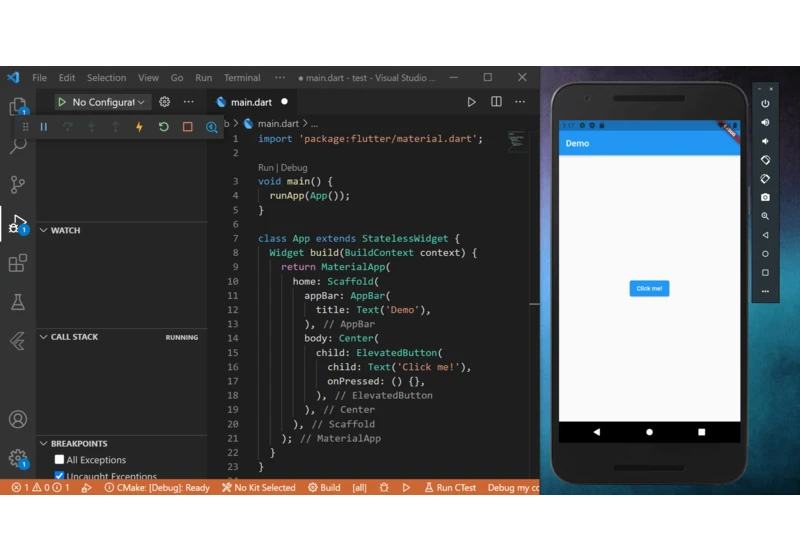This screenshot has width=800, height=560.
Task: Open the Explorer view in activity bar
Action: tap(18, 107)
